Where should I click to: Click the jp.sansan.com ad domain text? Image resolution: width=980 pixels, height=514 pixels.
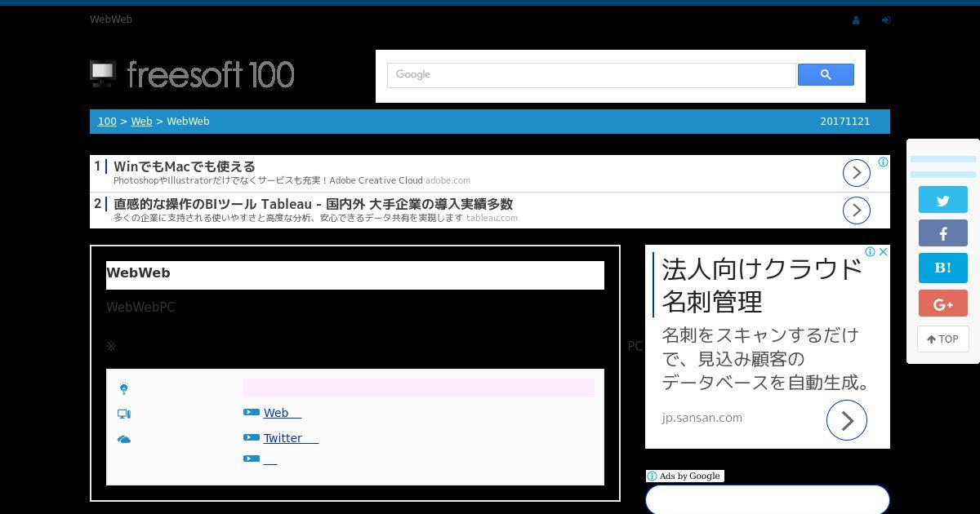pyautogui.click(x=702, y=418)
